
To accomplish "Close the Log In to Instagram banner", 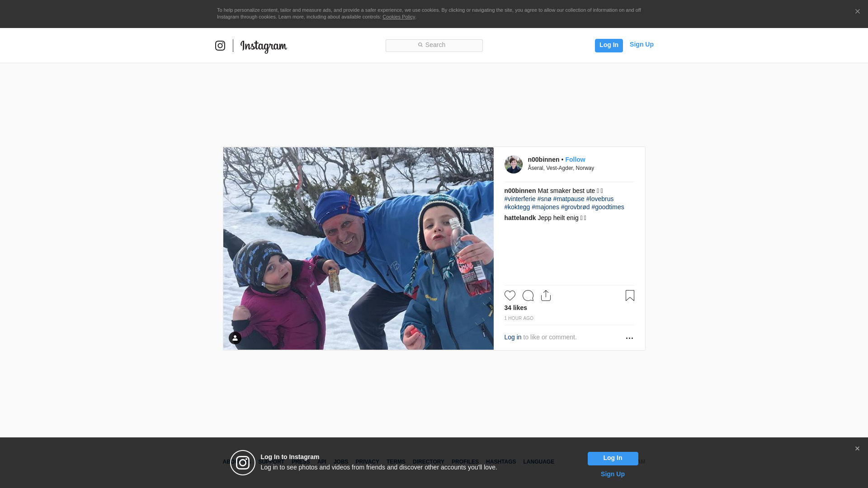I will tap(857, 449).
